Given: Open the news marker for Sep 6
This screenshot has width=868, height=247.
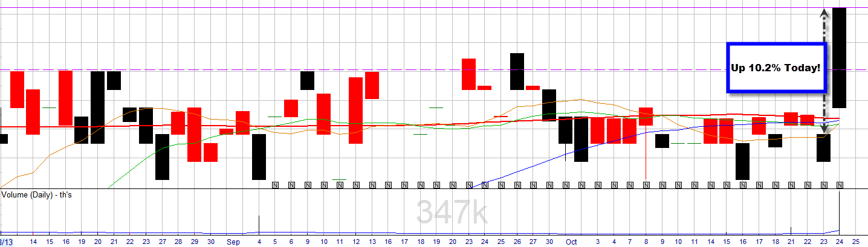Looking at the screenshot, I should (291, 185).
